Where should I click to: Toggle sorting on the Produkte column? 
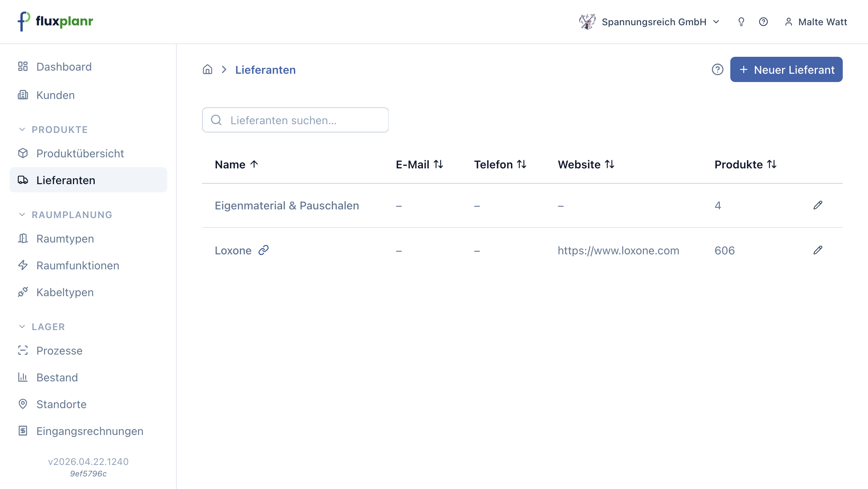746,164
